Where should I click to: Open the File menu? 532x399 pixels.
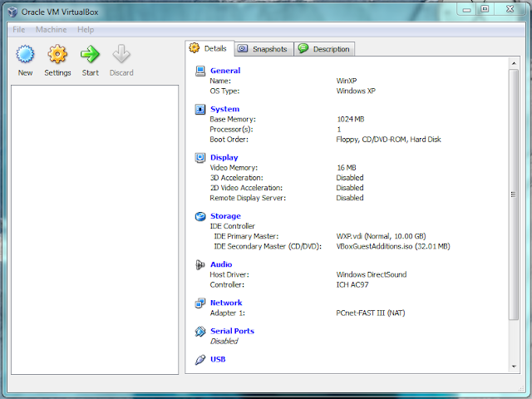click(x=18, y=30)
